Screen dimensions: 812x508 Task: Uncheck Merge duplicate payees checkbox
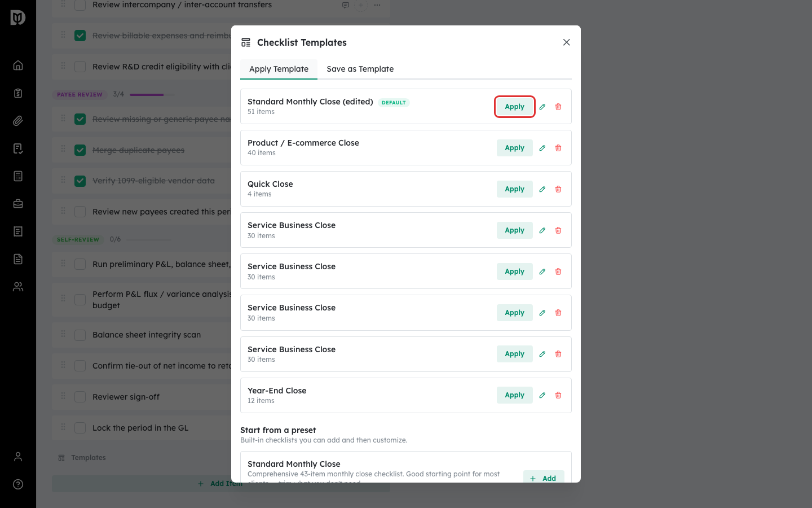(x=80, y=150)
